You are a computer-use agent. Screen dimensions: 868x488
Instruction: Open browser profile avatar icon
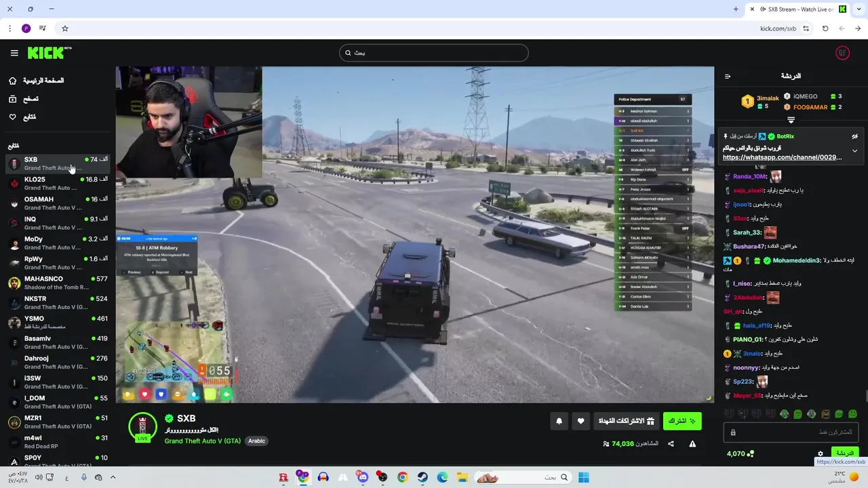pyautogui.click(x=26, y=28)
